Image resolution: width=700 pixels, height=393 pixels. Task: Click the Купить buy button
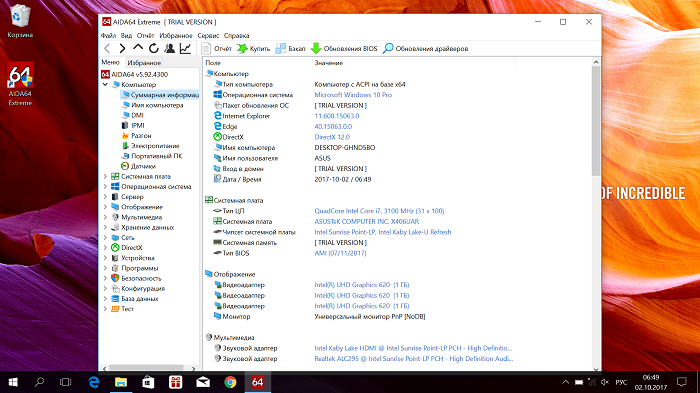[x=253, y=49]
